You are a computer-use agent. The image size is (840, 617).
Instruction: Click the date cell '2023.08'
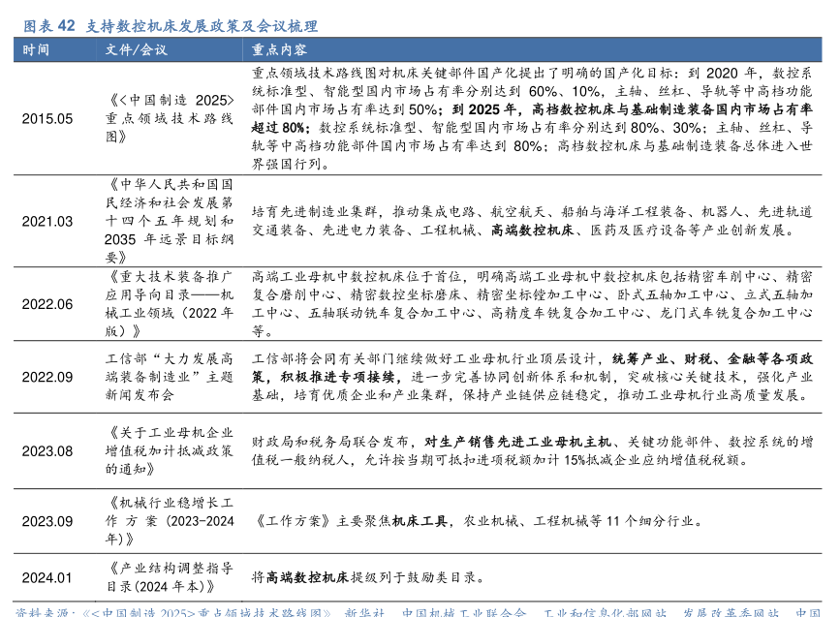(47, 450)
